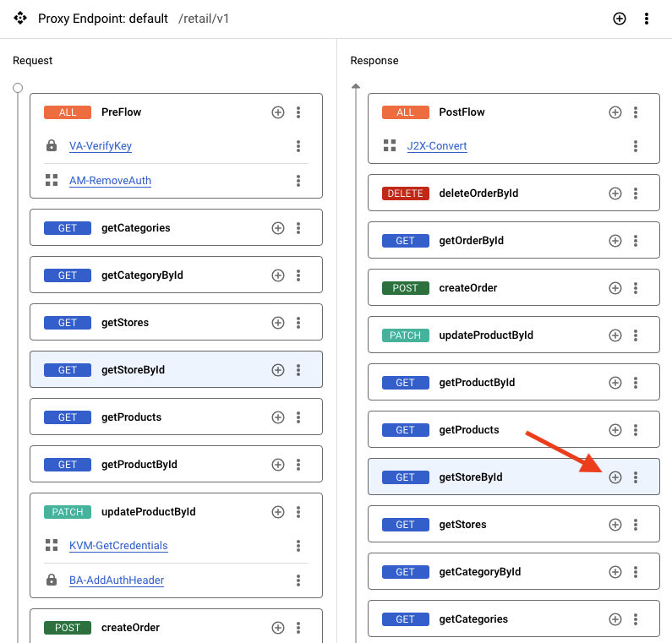Add a step to request getStoreById flow
The height and width of the screenshot is (643, 672).
click(278, 370)
